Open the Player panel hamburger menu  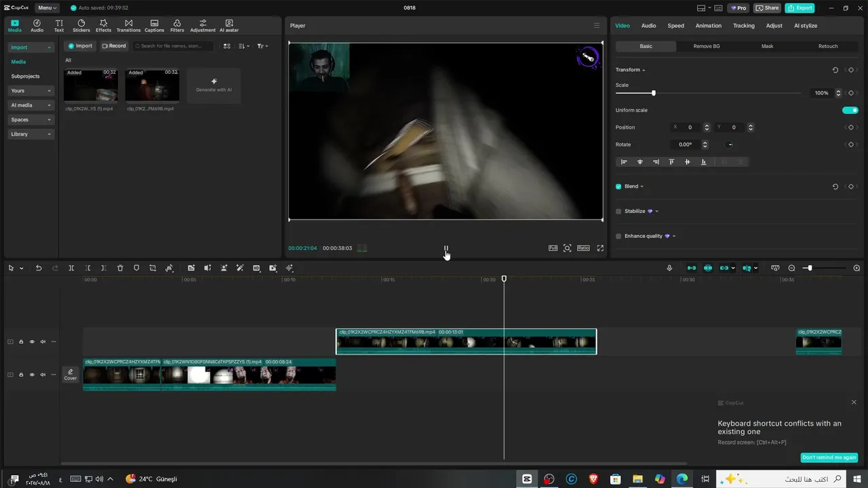597,26
